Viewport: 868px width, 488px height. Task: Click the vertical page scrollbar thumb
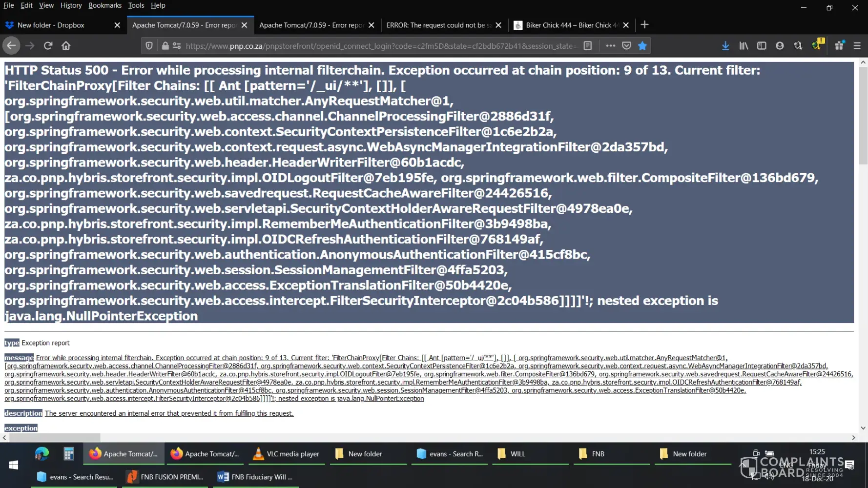863,115
